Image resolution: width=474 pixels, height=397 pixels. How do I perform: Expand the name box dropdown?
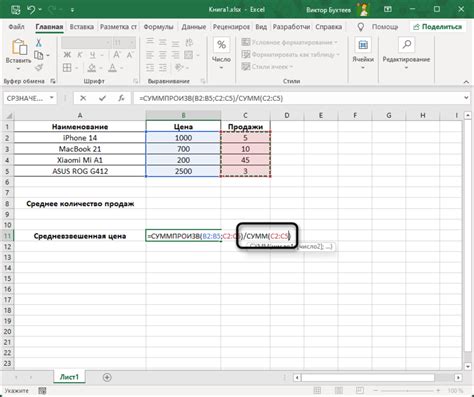coord(52,98)
